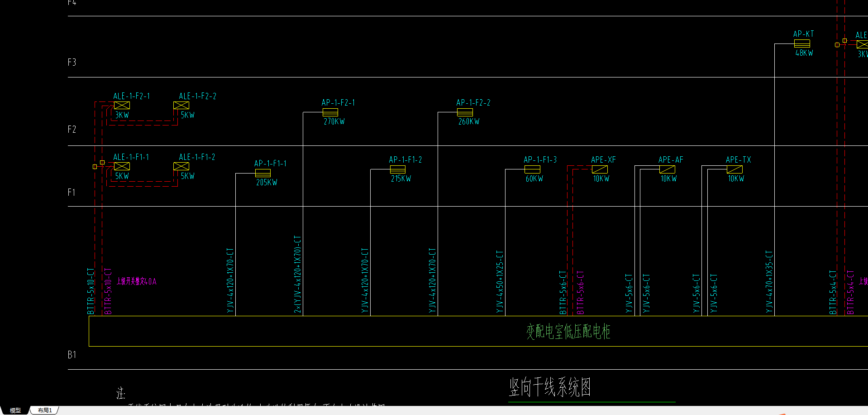Screen dimensions: 868x415
Task: Click the ALE-1-F2-1 label text
Action: [132, 96]
